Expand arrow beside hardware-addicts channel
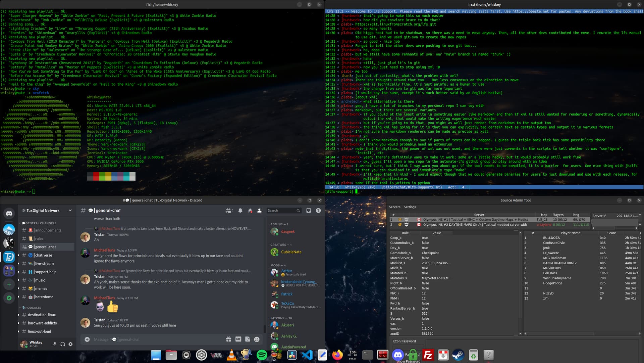The height and width of the screenshot is (363, 644). [18, 323]
